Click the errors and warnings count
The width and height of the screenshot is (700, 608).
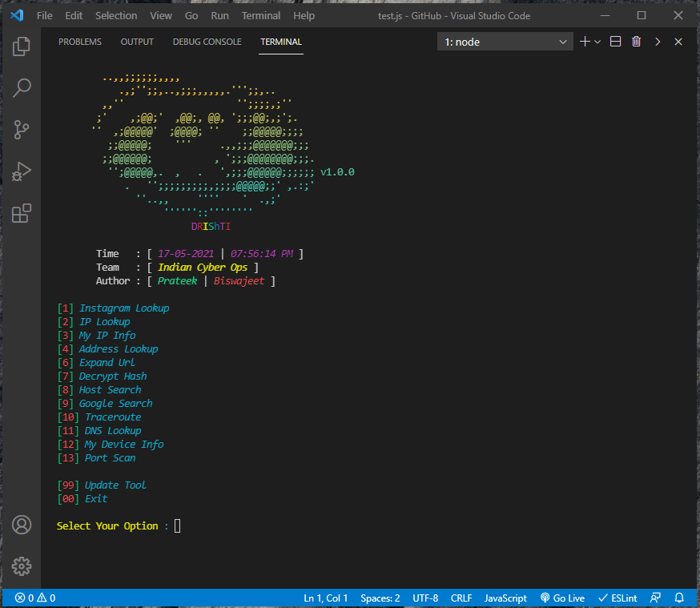(x=34, y=598)
